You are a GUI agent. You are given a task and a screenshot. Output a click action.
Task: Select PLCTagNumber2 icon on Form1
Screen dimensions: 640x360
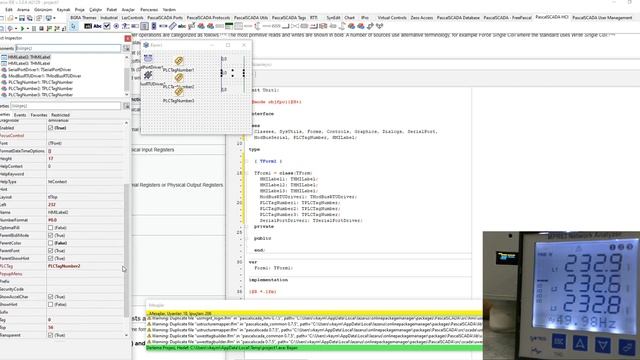coord(179,78)
